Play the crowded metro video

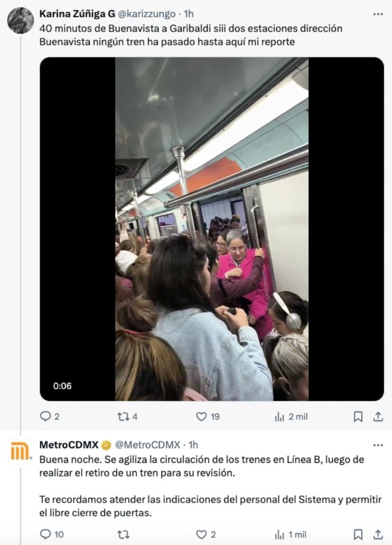212,229
